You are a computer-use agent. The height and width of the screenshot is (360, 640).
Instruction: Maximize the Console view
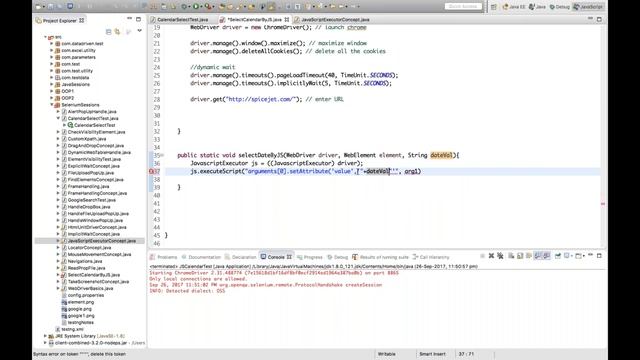coord(599,256)
